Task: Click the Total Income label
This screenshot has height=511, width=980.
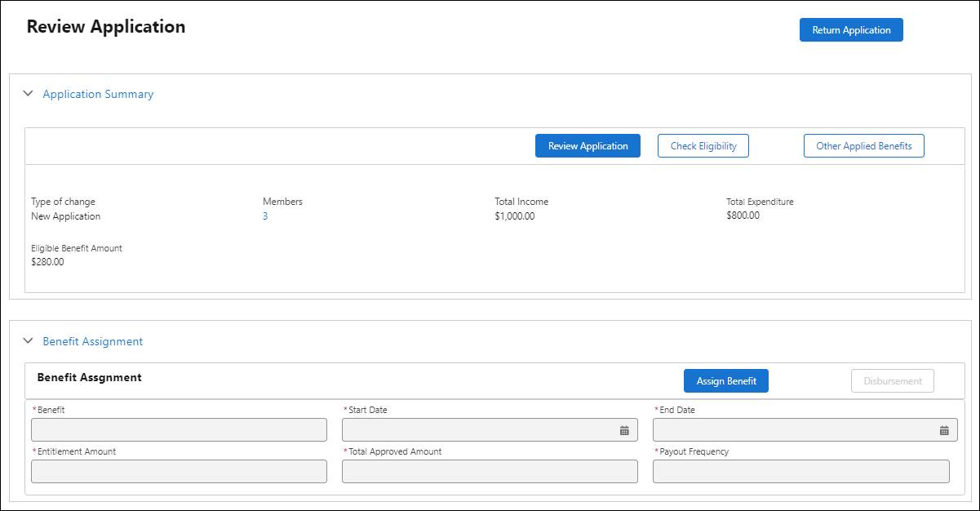Action: (x=521, y=202)
